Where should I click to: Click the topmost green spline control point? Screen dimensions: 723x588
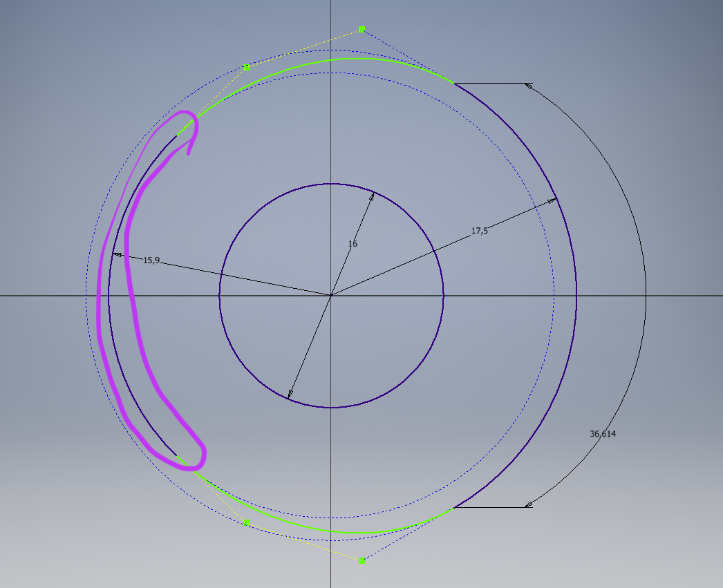361,30
